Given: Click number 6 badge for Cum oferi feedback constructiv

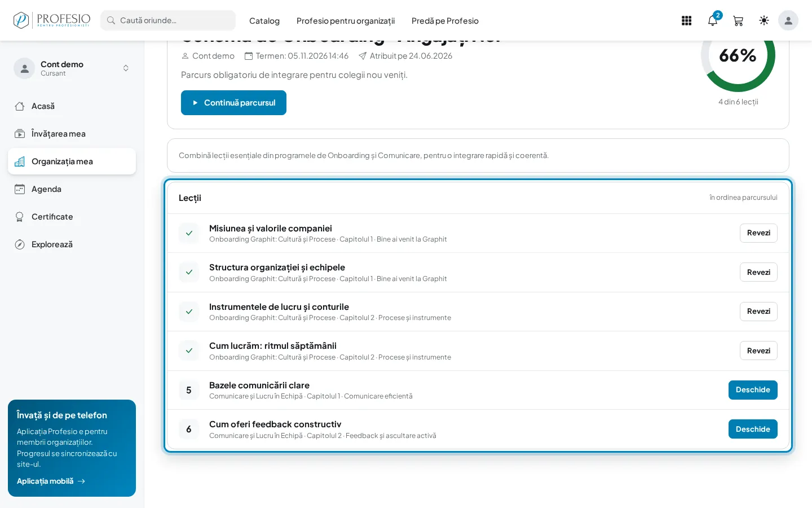Looking at the screenshot, I should point(189,429).
